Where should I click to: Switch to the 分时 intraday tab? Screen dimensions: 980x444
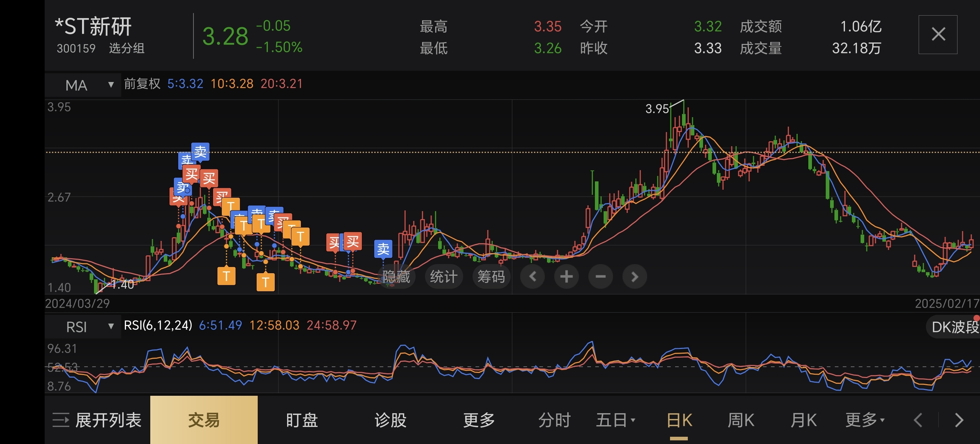554,420
